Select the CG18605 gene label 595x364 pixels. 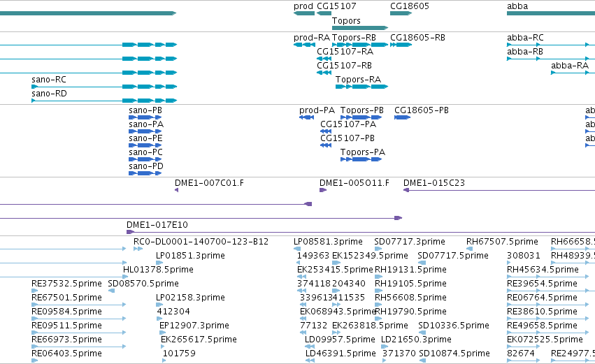pos(410,6)
